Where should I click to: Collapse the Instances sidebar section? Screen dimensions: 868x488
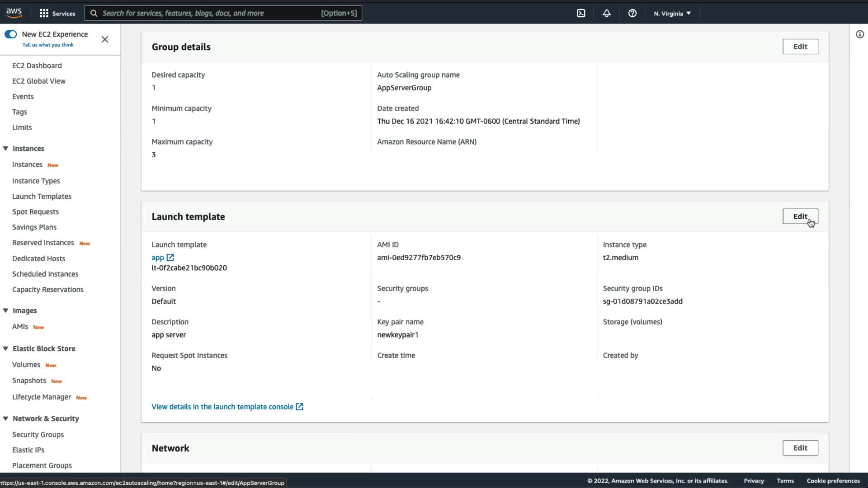click(5, 148)
